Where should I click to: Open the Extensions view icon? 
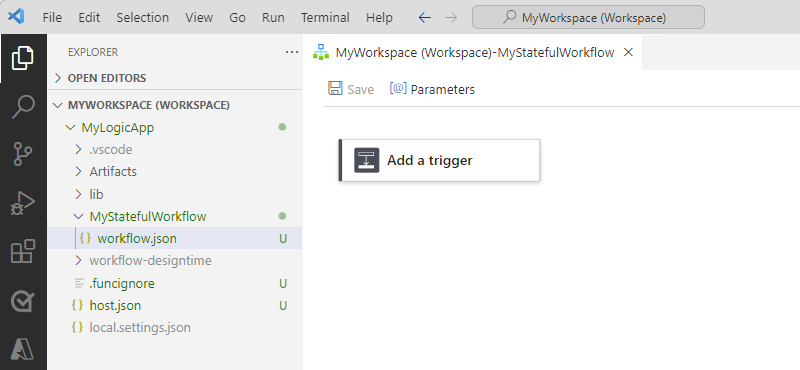23,251
